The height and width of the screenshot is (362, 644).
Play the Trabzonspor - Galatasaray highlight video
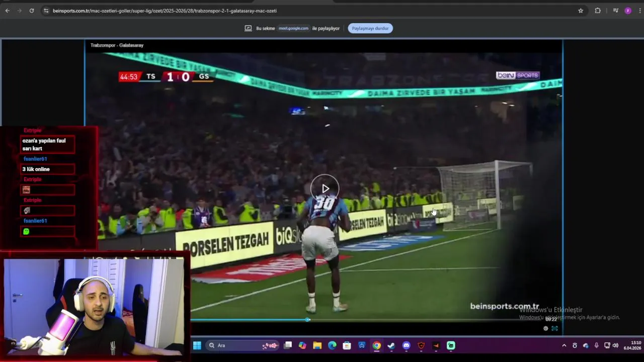coord(325,189)
